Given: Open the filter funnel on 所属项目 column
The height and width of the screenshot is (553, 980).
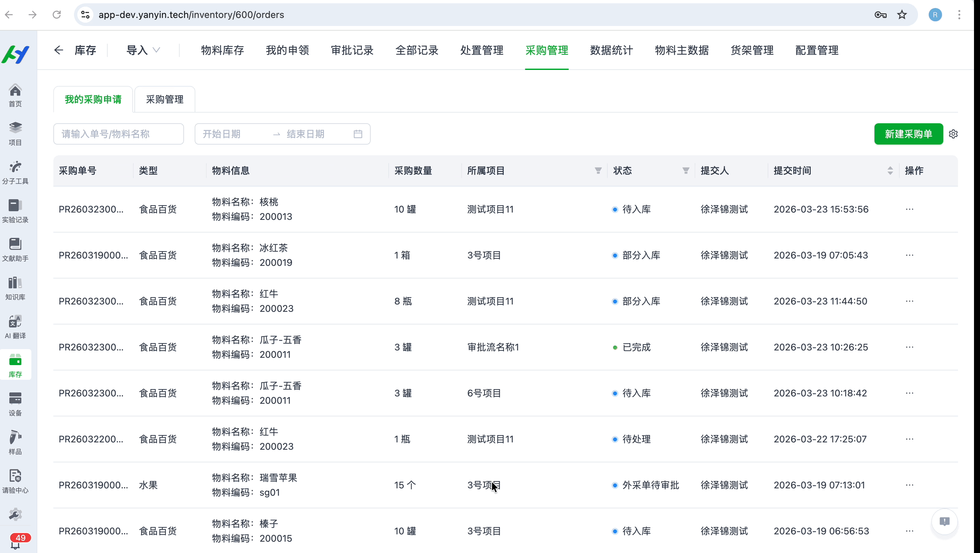Looking at the screenshot, I should pos(598,170).
